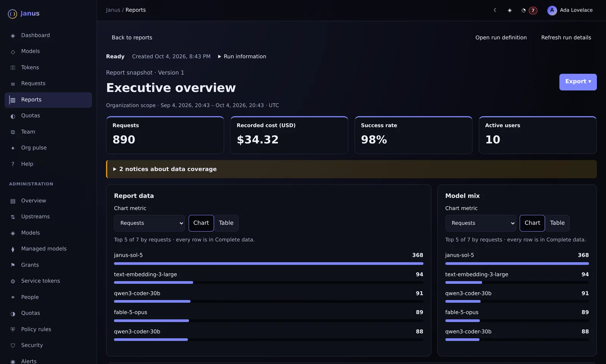606x364 pixels.
Task: Expand 2 notices about data coverage
Action: click(x=351, y=169)
